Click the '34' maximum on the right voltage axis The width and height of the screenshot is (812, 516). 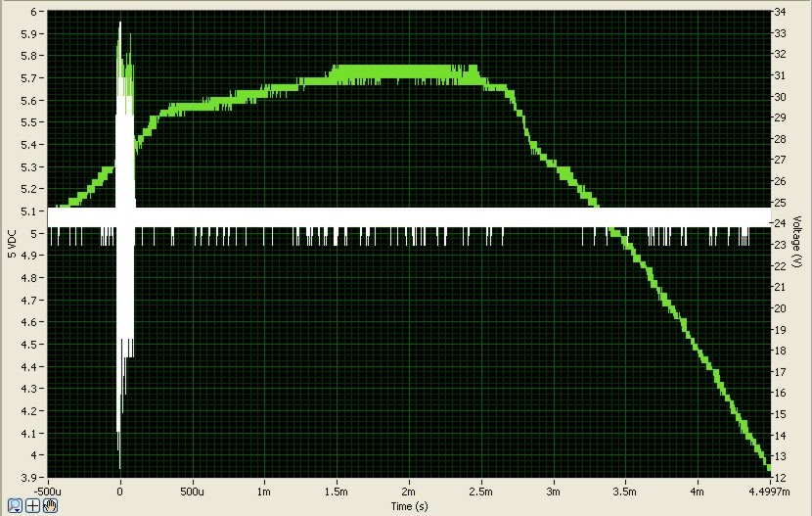[780, 12]
